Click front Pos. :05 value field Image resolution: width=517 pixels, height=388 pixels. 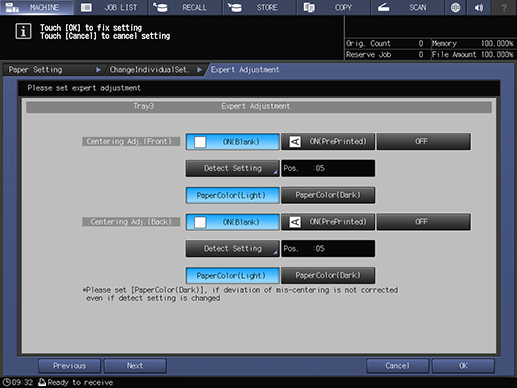328,168
